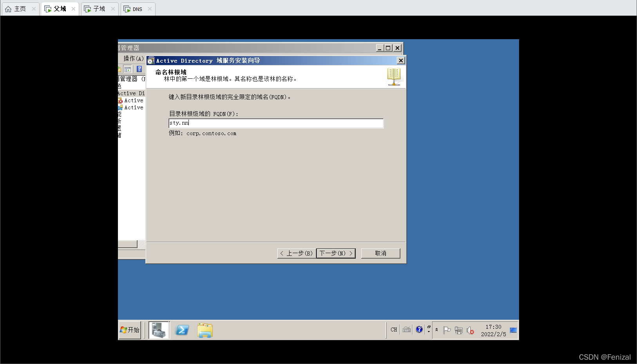The width and height of the screenshot is (637, 364).
Task: Click the Next step (下一步) button
Action: point(336,253)
